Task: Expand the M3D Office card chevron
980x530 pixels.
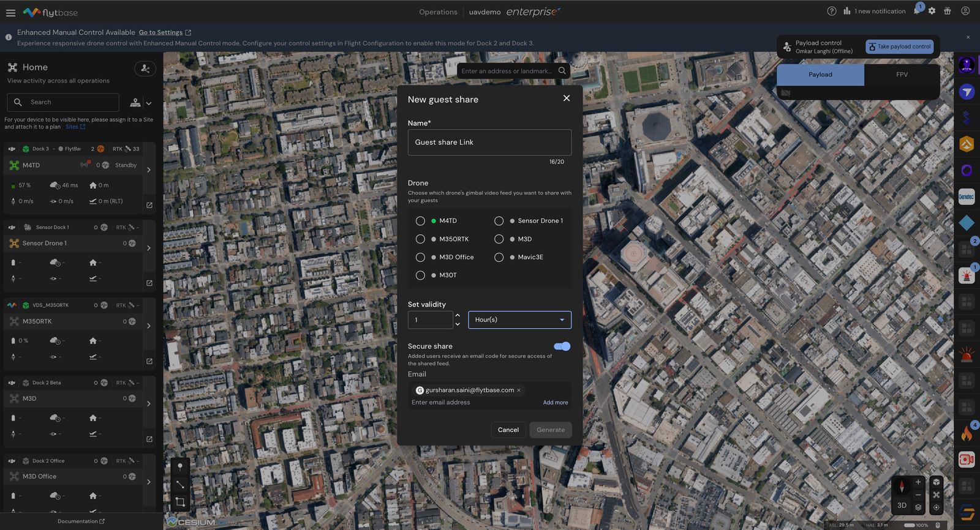Action: tap(149, 482)
